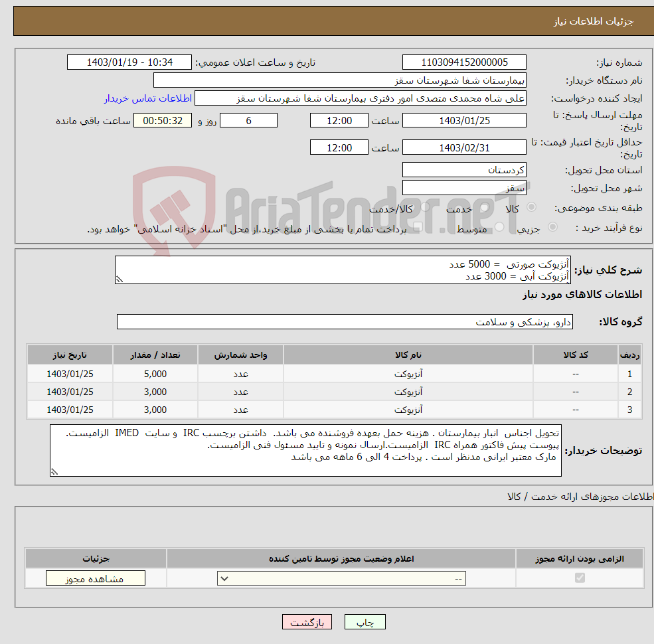
Task: Click the چاپ print button
Action: click(x=365, y=622)
